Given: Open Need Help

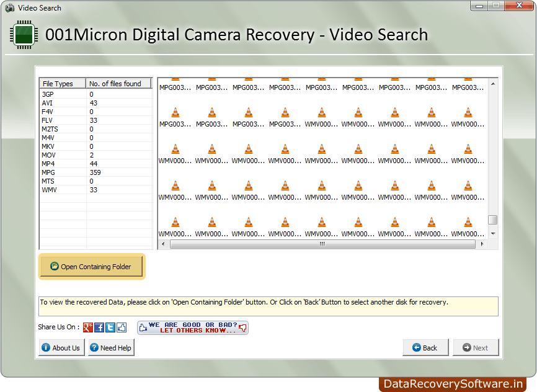Looking at the screenshot, I should tap(111, 348).
